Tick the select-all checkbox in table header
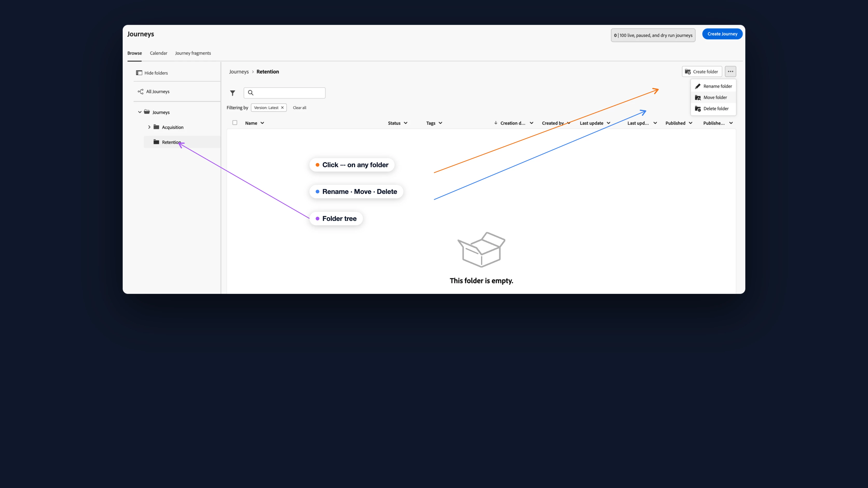868x488 pixels. click(x=235, y=123)
